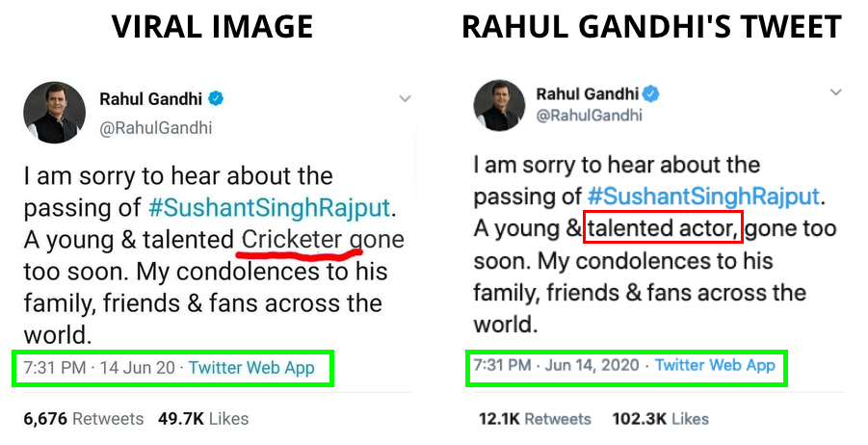
Task: Click the verified badge in the viral image
Action: click(216, 99)
